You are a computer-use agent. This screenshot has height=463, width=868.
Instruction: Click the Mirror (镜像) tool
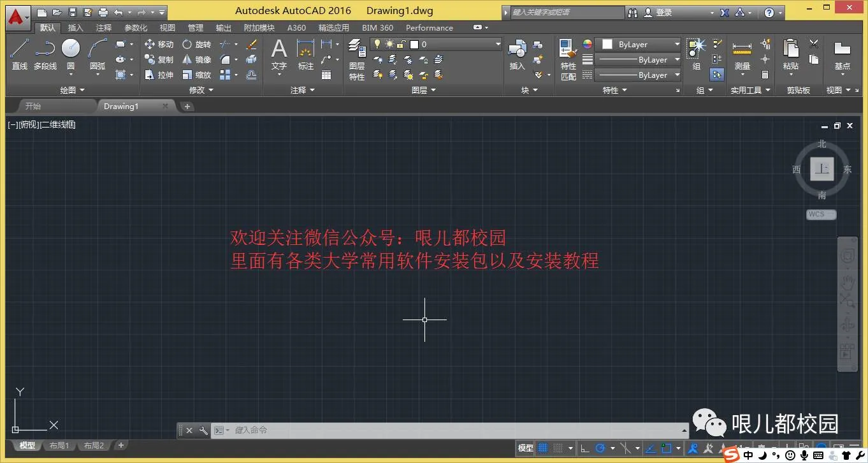pos(196,59)
